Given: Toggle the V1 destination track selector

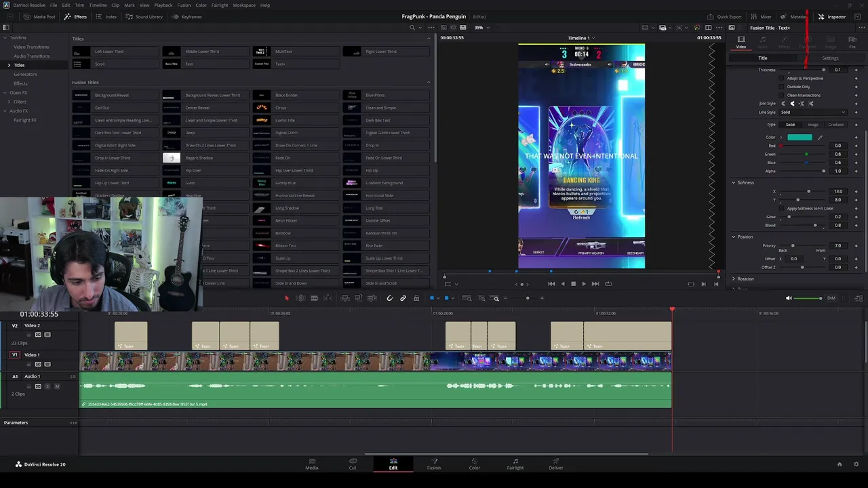Looking at the screenshot, I should tap(15, 354).
